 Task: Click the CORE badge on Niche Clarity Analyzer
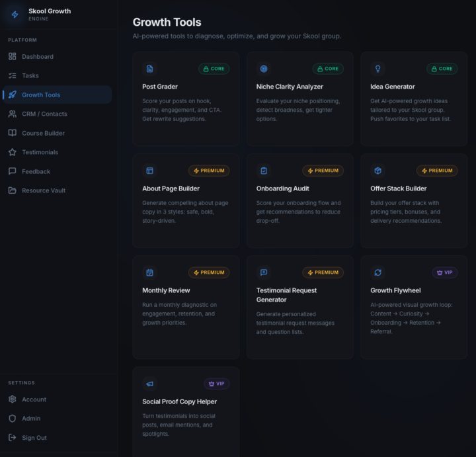coord(328,69)
